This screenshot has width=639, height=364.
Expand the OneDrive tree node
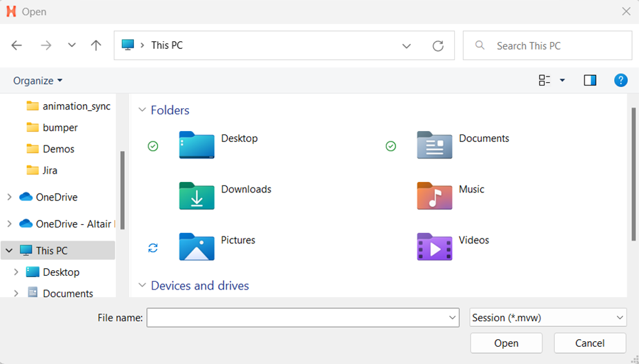pos(9,197)
